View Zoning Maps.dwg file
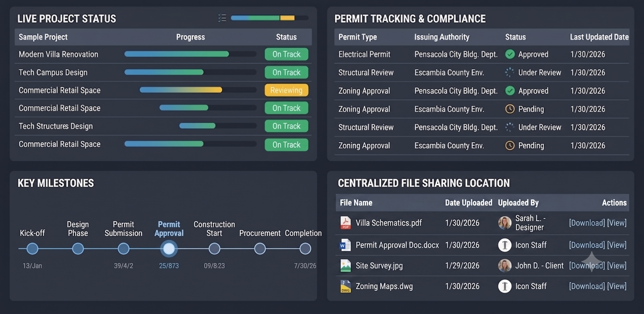Viewport: 644px width, 314px height. pos(617,286)
